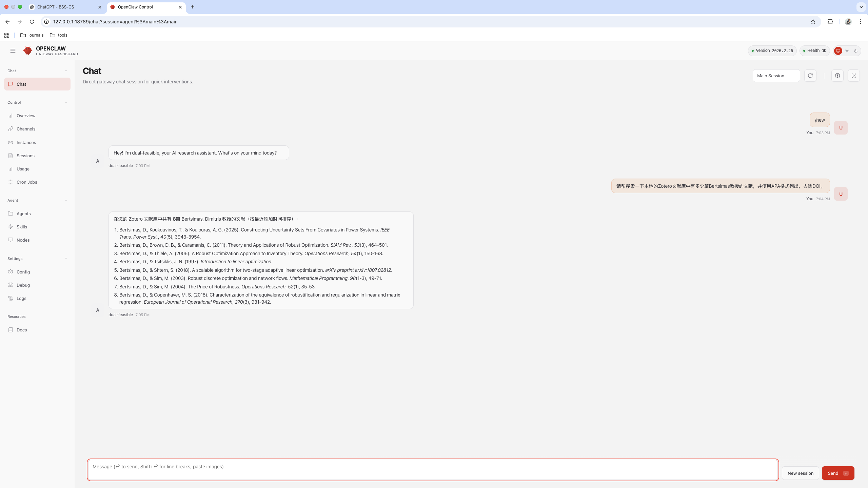
Task: Collapse the Settings sidebar section
Action: point(66,259)
